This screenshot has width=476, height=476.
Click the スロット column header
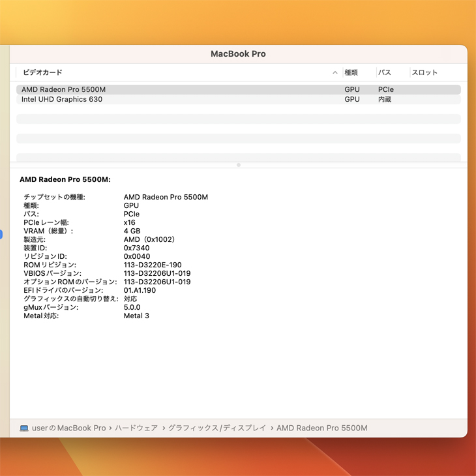(x=424, y=73)
